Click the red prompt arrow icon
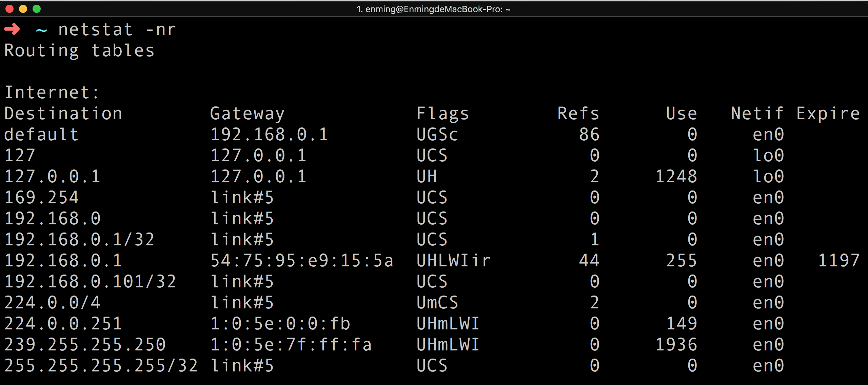This screenshot has width=868, height=385. (x=12, y=29)
